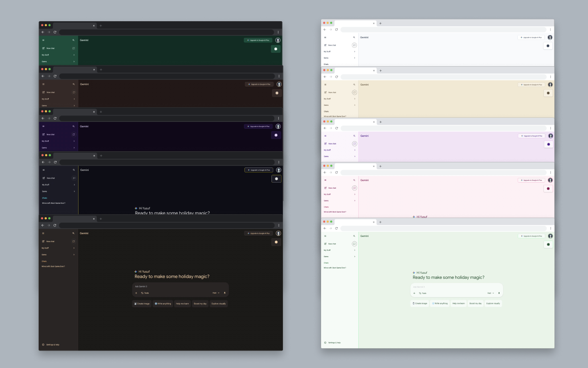Click the plus upload icon in black window prompt

click(x=136, y=293)
